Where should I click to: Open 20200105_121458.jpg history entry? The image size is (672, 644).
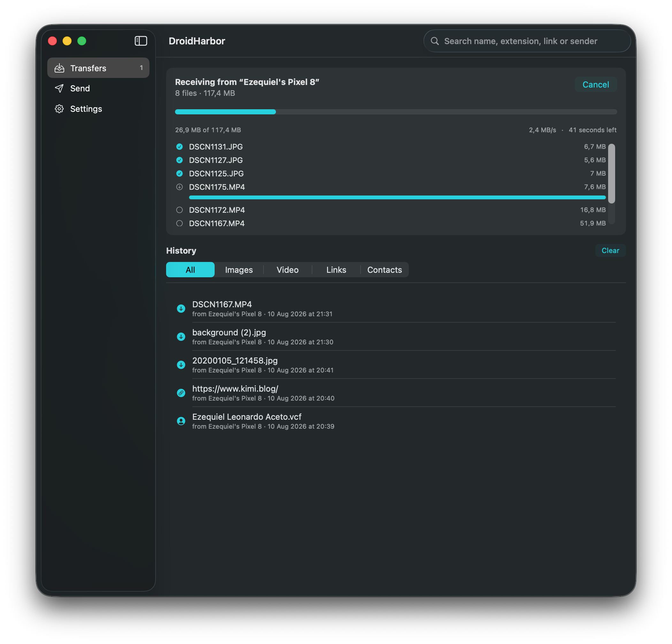click(396, 365)
